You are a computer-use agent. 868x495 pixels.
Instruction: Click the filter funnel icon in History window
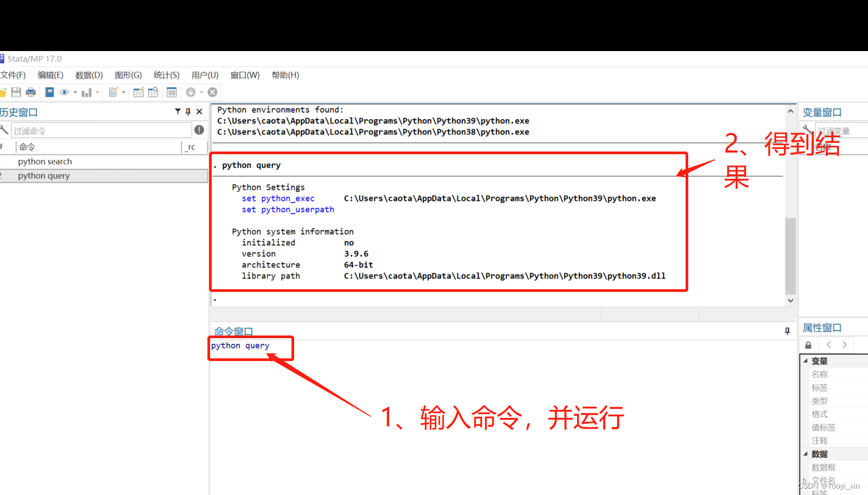tap(178, 112)
